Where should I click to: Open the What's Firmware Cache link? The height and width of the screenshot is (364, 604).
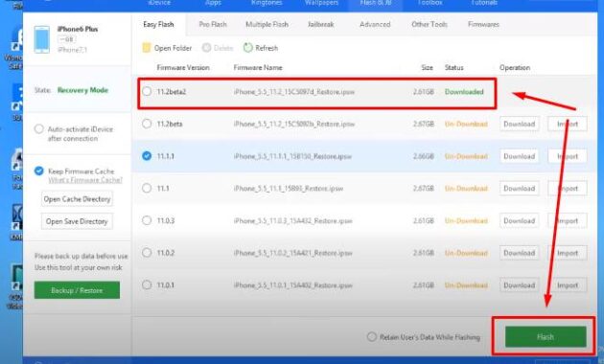click(85, 180)
